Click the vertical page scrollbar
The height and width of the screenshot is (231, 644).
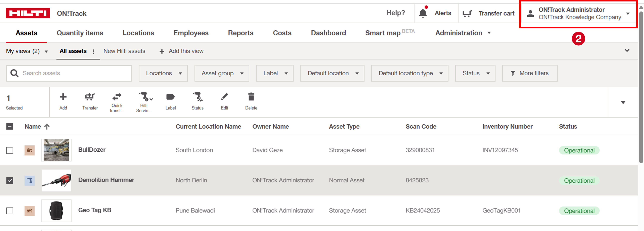tap(641, 87)
